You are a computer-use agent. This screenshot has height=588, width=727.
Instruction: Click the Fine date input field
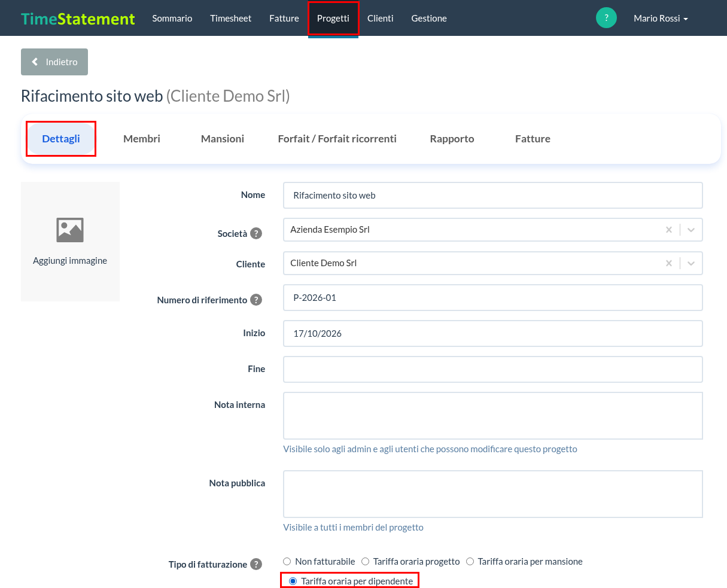[x=493, y=369]
